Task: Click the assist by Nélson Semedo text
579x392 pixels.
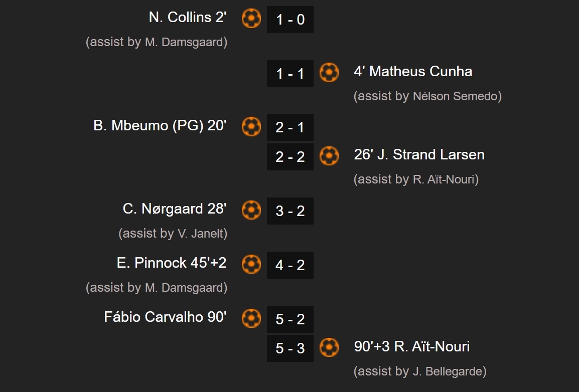Action: (x=427, y=96)
